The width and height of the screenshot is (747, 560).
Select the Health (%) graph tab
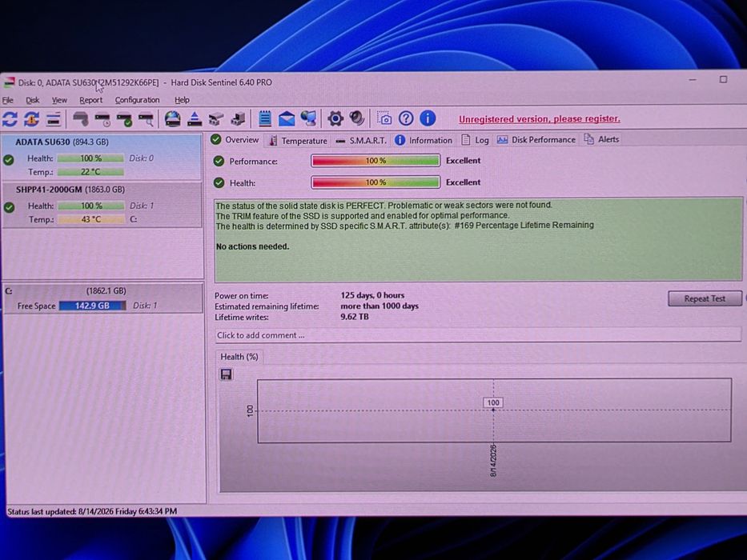click(x=239, y=357)
